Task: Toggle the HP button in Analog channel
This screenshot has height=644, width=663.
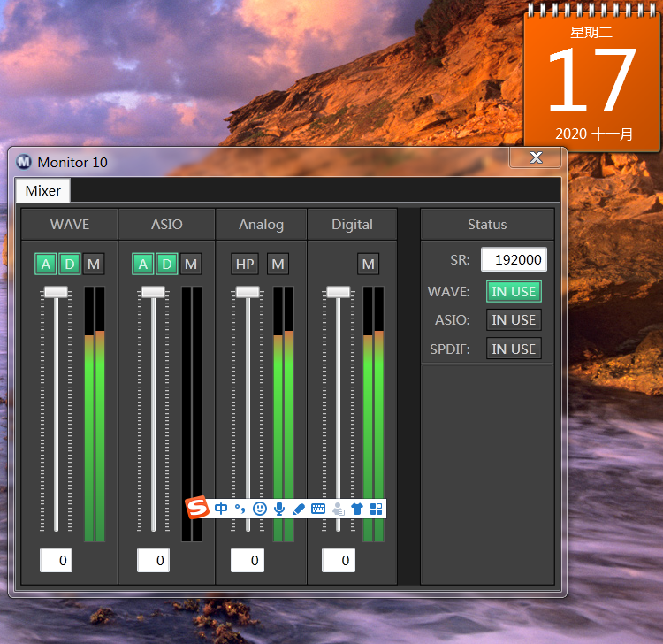Action: click(245, 264)
